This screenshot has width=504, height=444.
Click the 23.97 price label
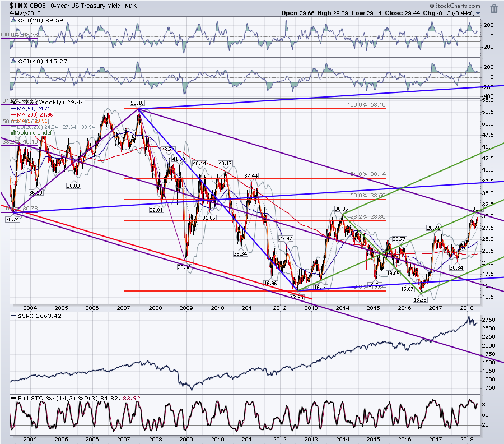[286, 238]
